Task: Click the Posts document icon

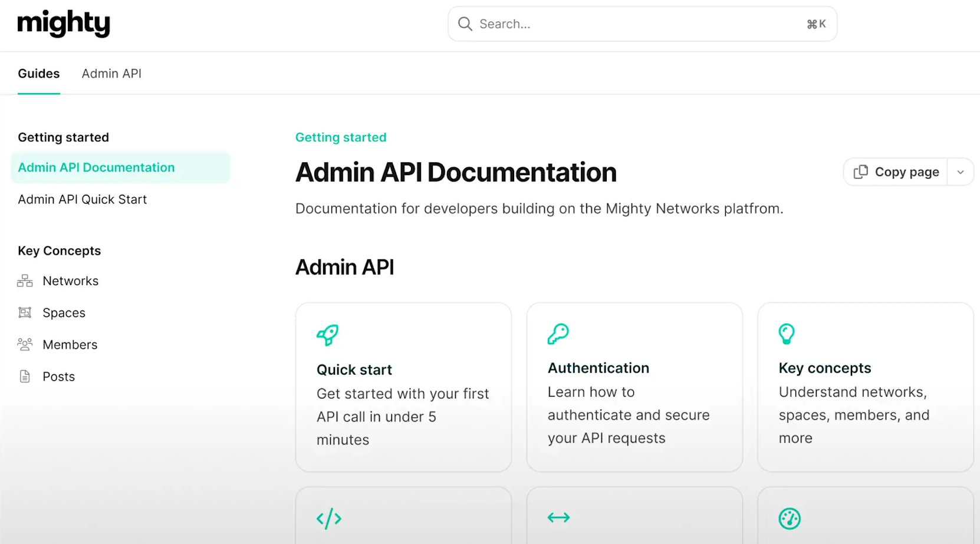Action: 25,377
